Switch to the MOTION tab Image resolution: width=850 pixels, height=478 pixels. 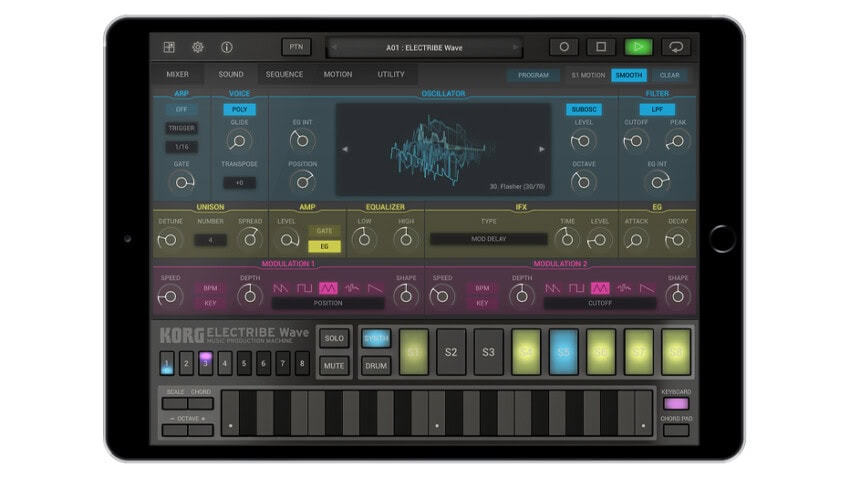click(x=338, y=75)
